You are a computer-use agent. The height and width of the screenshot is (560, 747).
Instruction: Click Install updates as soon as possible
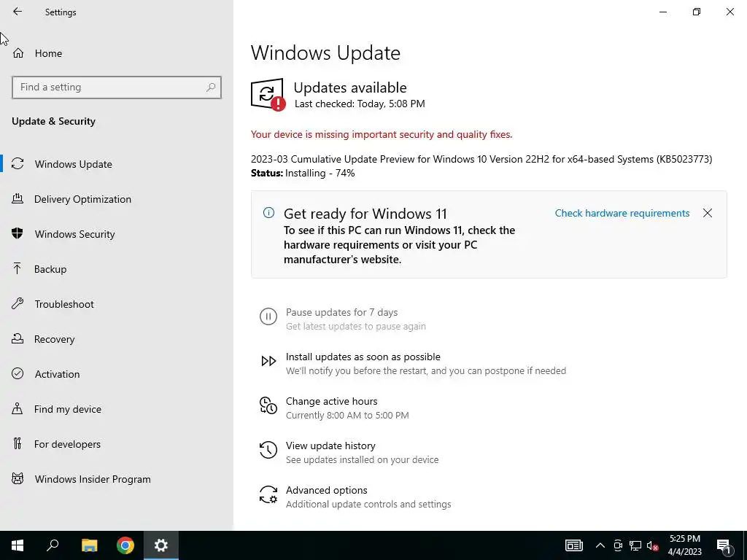coord(363,357)
